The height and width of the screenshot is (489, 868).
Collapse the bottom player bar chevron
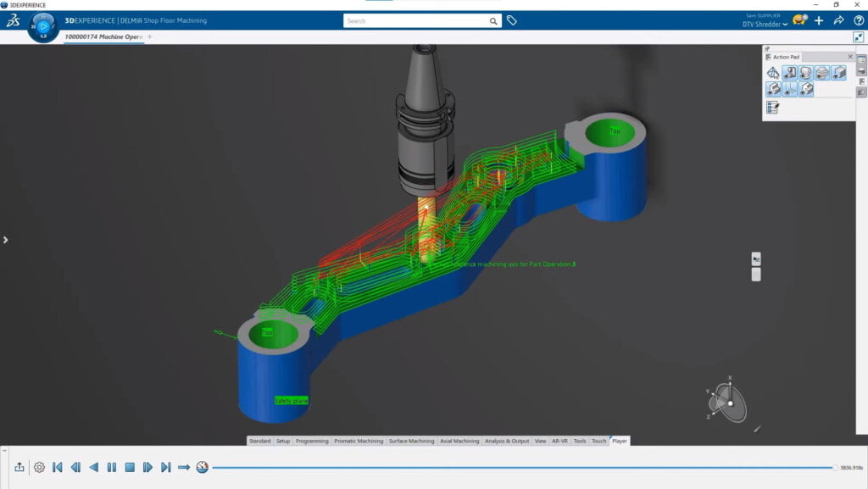coord(4,450)
